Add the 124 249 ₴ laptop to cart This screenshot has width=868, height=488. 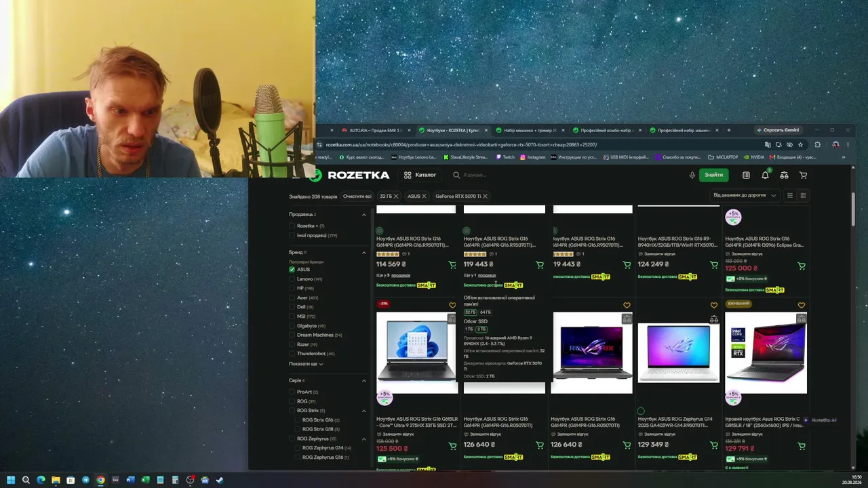point(713,265)
